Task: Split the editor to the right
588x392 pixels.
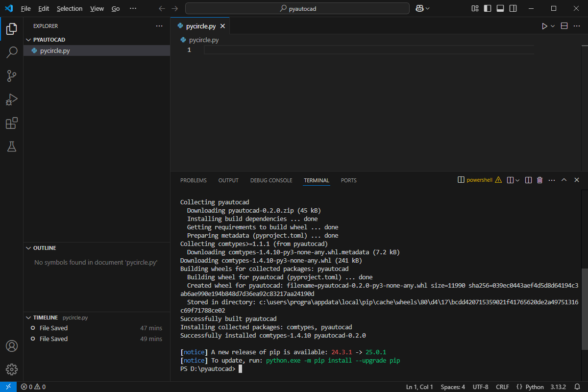Action: (564, 26)
